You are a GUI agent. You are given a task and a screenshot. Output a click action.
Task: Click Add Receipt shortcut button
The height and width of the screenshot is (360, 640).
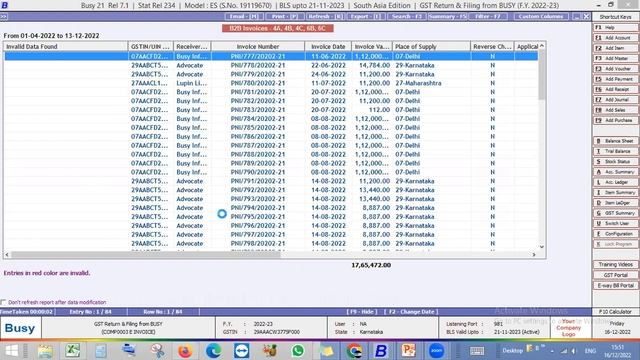pyautogui.click(x=616, y=89)
